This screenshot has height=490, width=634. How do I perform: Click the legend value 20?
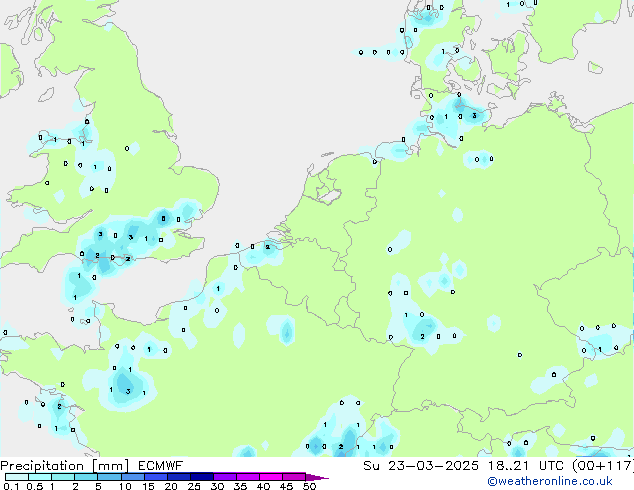(170, 486)
